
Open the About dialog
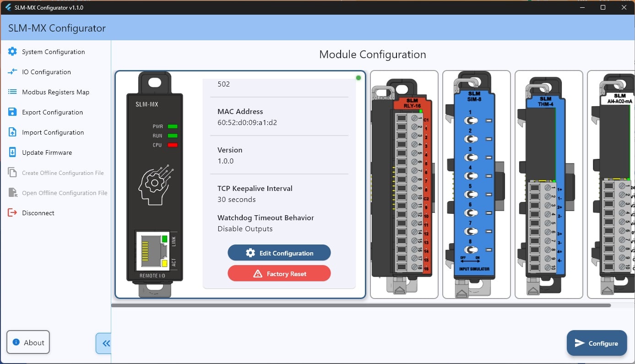[x=28, y=342]
